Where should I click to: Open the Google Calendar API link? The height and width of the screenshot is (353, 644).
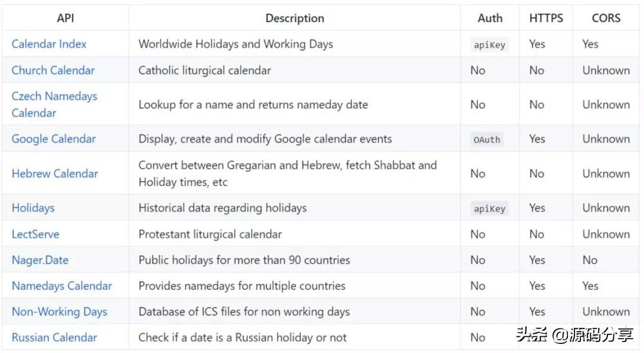click(x=53, y=138)
